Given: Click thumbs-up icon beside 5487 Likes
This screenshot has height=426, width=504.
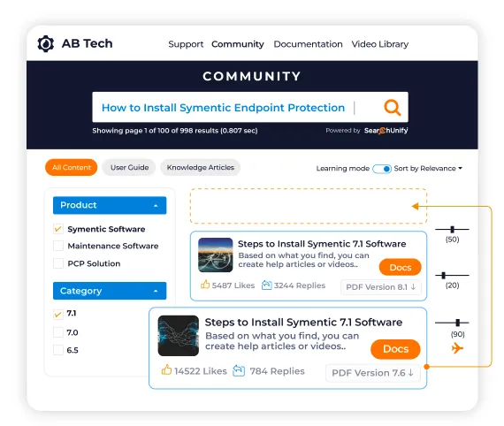Looking at the screenshot, I should click(x=205, y=285).
